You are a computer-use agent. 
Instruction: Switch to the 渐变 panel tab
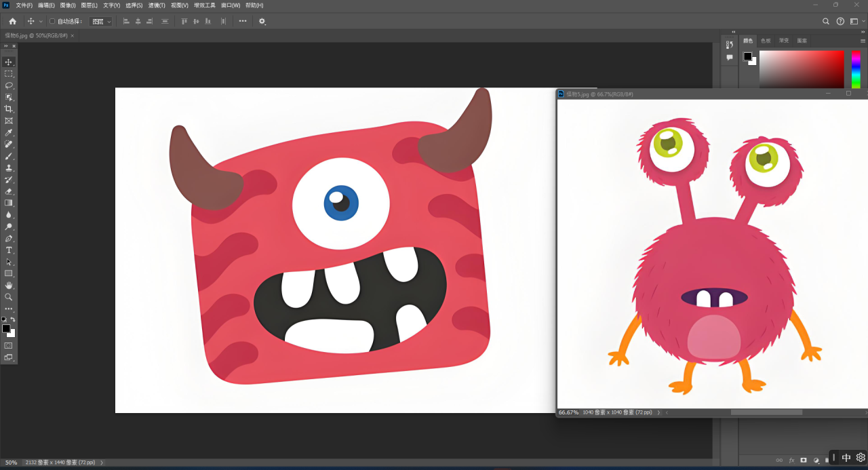click(x=784, y=41)
